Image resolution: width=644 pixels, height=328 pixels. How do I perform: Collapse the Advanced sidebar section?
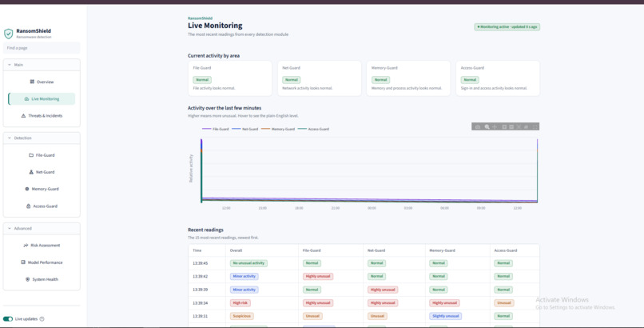coord(42,229)
